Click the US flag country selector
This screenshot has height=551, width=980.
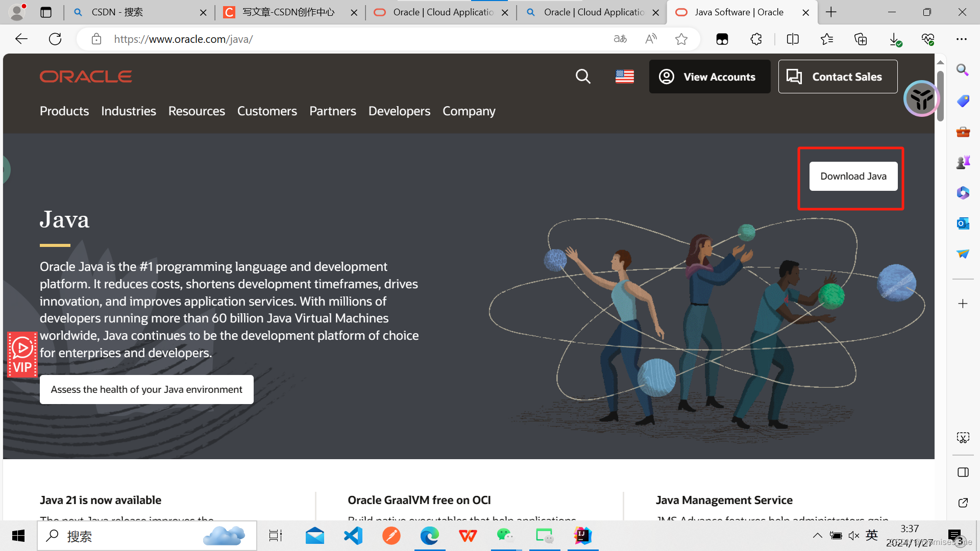pos(624,77)
